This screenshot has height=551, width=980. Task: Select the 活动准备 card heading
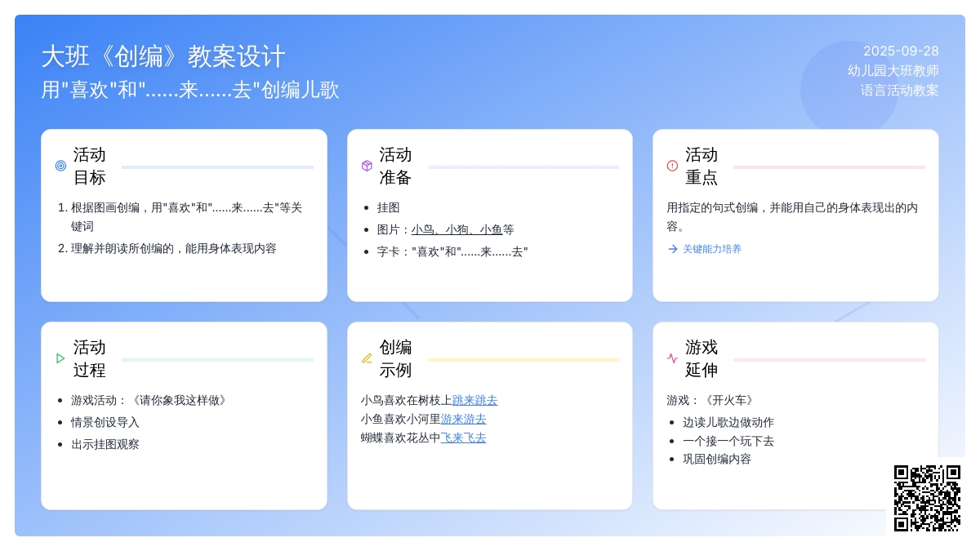(395, 166)
